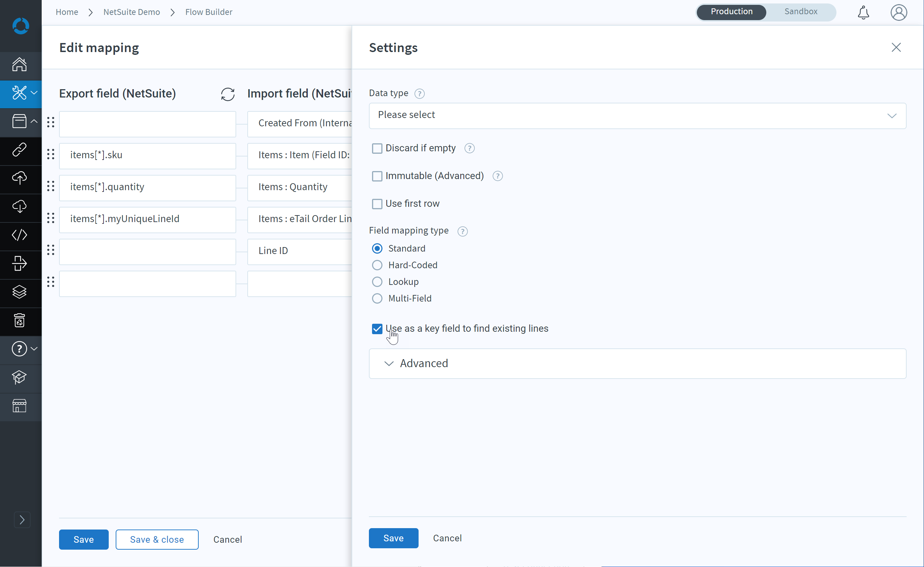Screen dimensions: 924x567
Task: Open the user account profile icon
Action: 899,12
